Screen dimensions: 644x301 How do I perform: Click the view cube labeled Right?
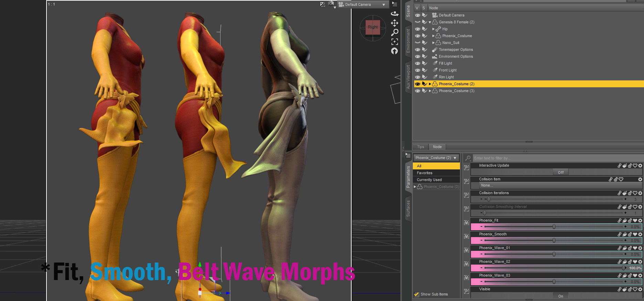373,27
